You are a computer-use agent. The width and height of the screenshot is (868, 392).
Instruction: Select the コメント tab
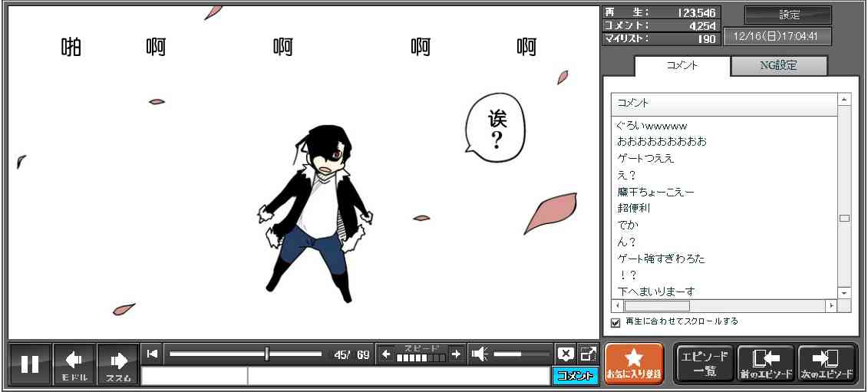682,66
